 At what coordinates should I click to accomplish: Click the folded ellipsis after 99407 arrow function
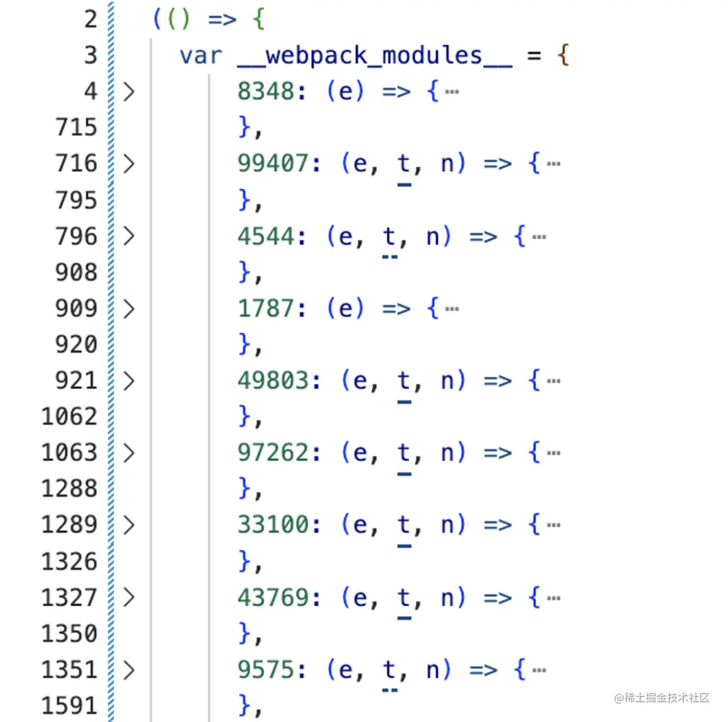pyautogui.click(x=554, y=164)
